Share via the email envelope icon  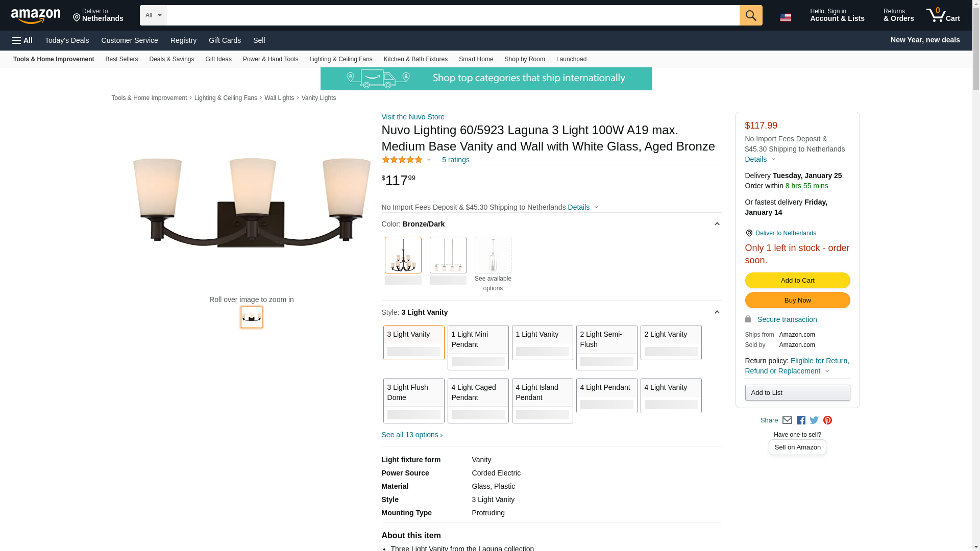click(x=787, y=420)
